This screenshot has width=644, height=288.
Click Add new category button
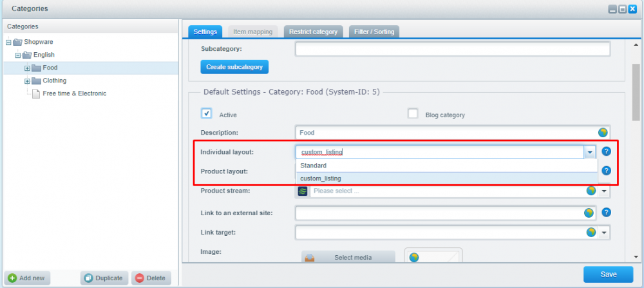click(26, 278)
